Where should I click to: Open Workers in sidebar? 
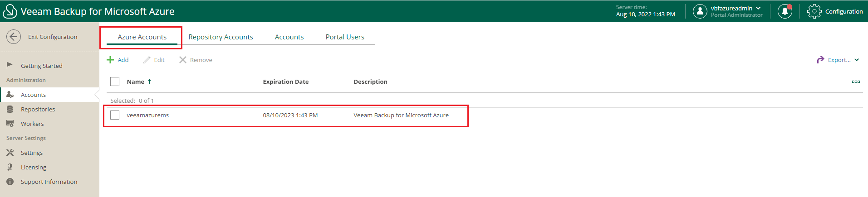(32, 124)
